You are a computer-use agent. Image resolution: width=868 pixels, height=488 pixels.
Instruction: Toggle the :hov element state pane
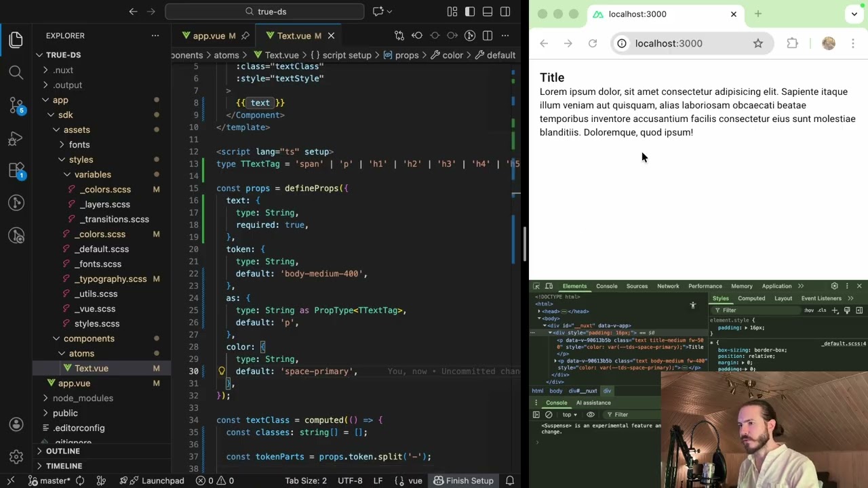point(809,310)
